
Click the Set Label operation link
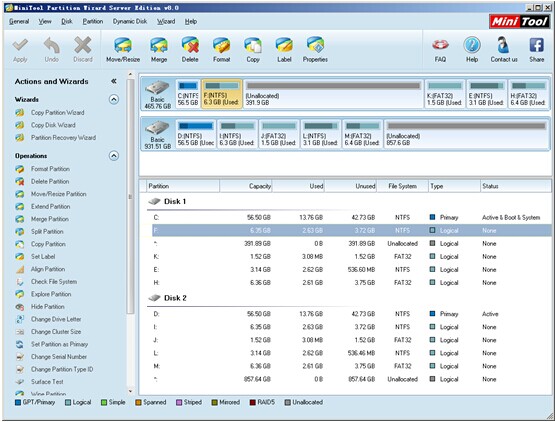43,256
